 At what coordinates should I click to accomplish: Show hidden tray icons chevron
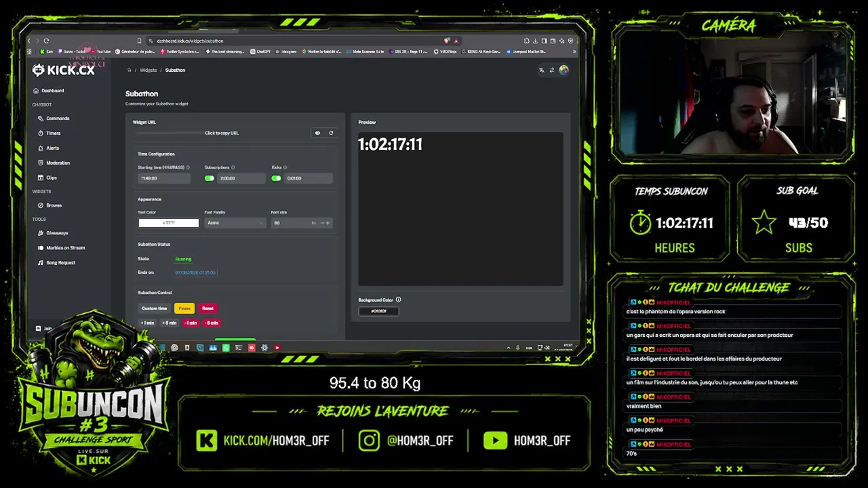point(509,348)
